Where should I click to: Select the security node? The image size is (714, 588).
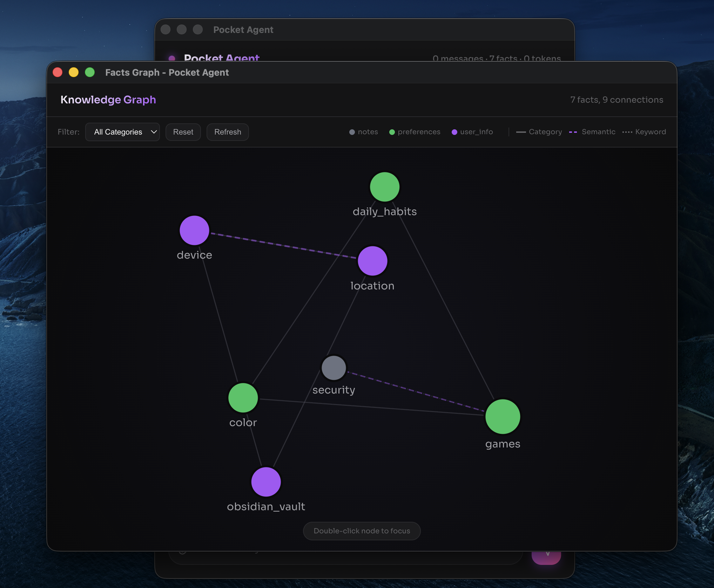tap(334, 368)
